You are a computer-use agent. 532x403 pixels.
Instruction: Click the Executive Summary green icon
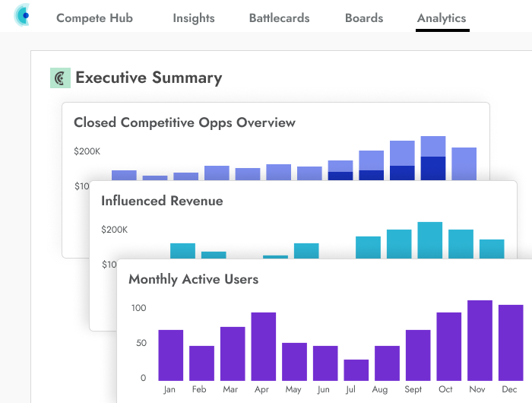60,78
